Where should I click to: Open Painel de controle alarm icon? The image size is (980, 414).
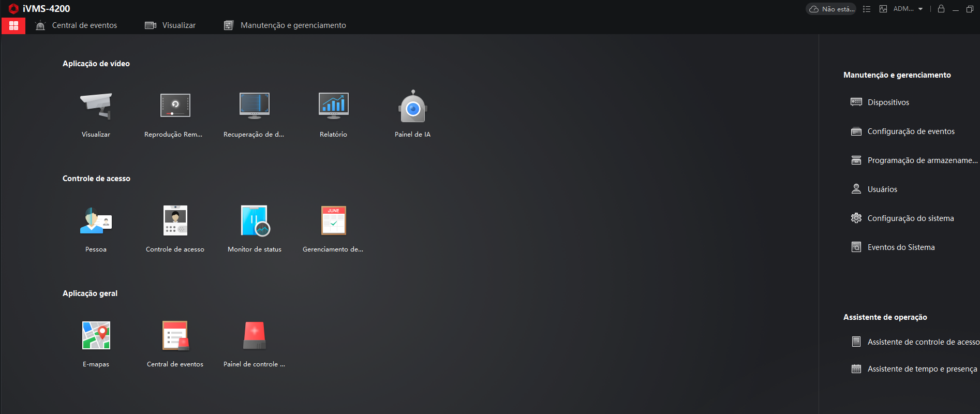click(x=254, y=335)
